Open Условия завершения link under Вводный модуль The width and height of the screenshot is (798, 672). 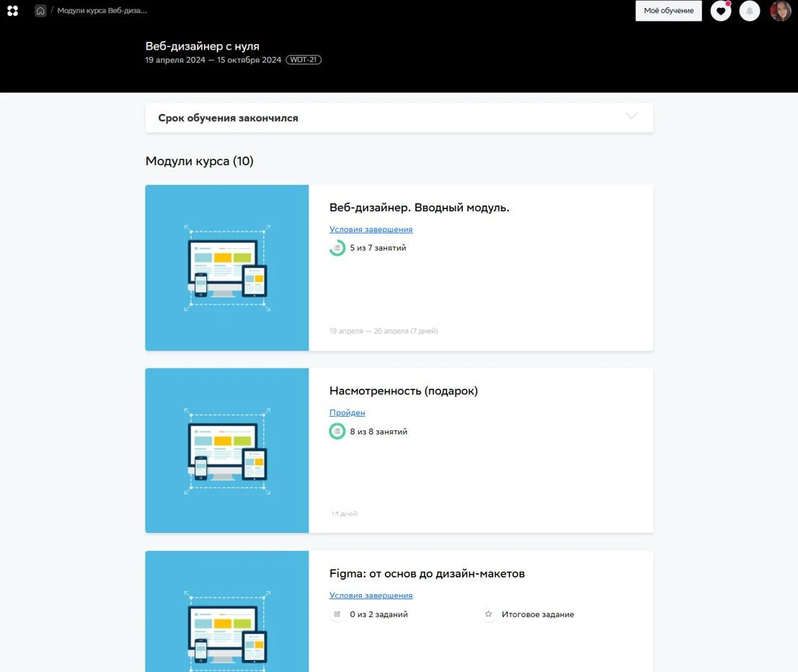(371, 229)
